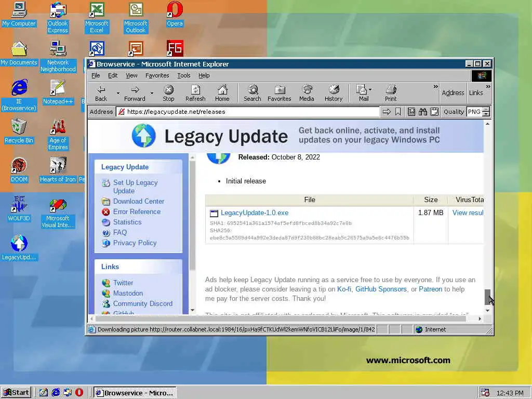Decrease Quality with the spinner down arrow
Image resolution: width=532 pixels, height=399 pixels.
[486, 114]
